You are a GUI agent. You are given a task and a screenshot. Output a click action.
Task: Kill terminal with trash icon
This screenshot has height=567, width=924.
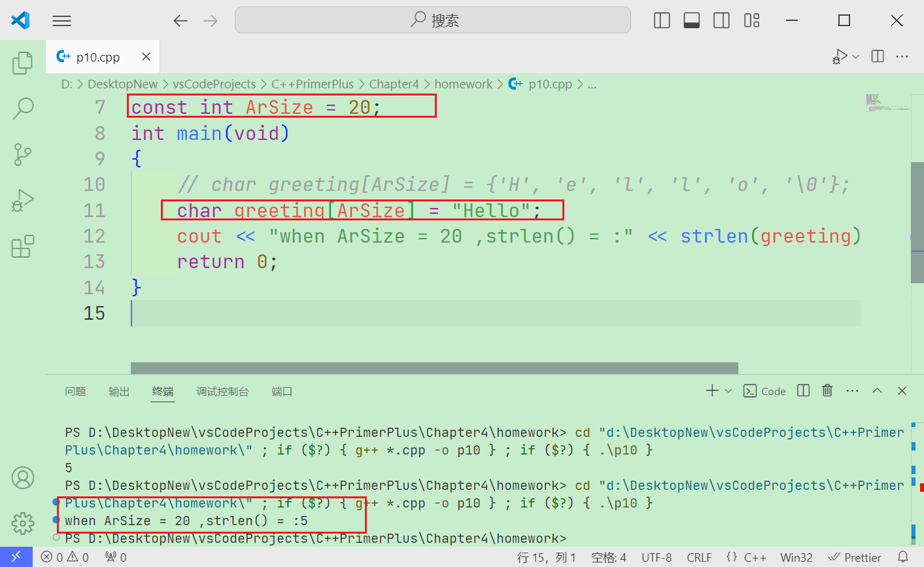coord(827,390)
